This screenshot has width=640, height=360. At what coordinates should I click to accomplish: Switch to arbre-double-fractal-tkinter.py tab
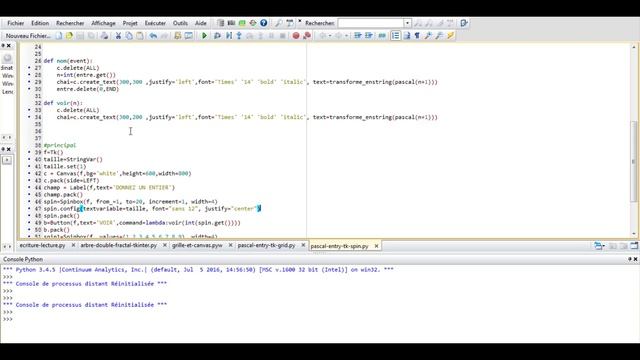click(x=118, y=245)
